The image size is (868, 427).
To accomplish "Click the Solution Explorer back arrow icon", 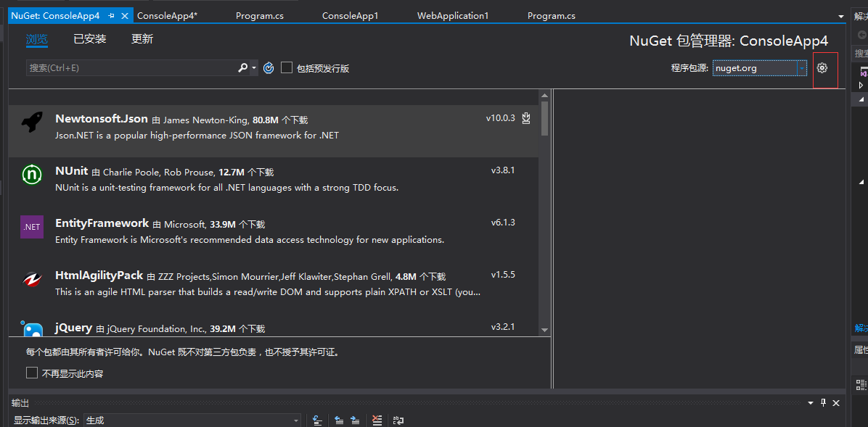I will [x=862, y=35].
